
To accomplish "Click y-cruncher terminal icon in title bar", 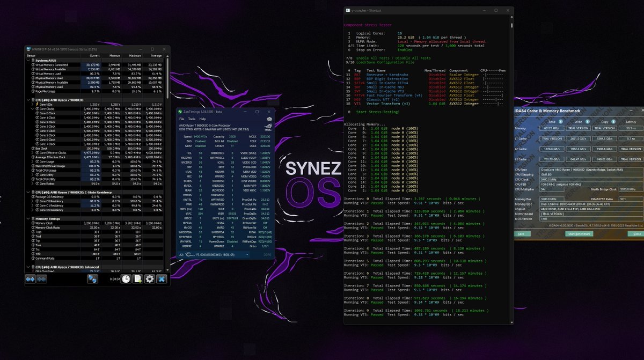I will pos(348,10).
